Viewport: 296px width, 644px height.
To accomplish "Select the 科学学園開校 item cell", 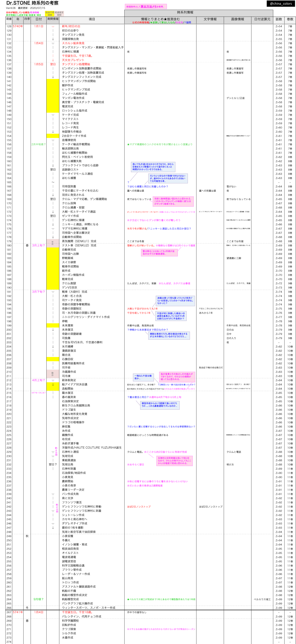I will coord(70,621).
